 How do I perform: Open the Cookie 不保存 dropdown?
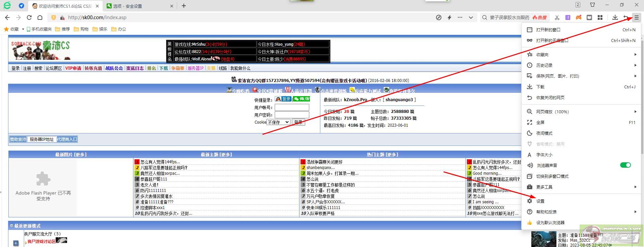[278, 122]
